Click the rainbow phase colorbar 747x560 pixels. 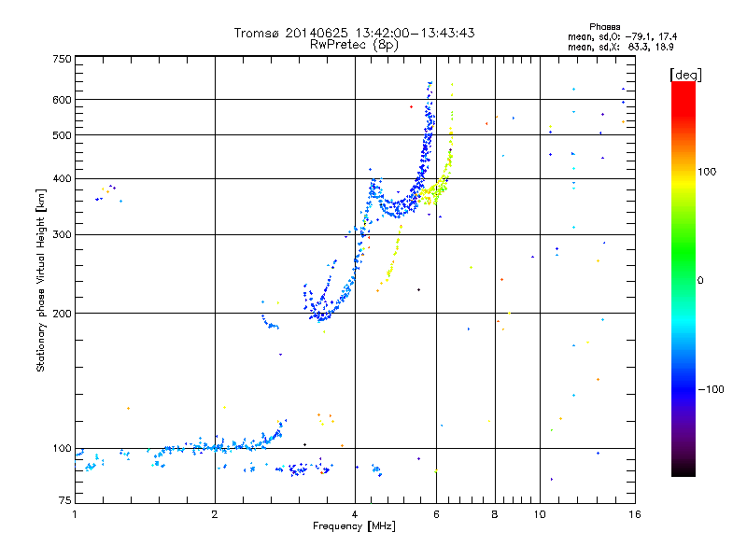tap(684, 278)
